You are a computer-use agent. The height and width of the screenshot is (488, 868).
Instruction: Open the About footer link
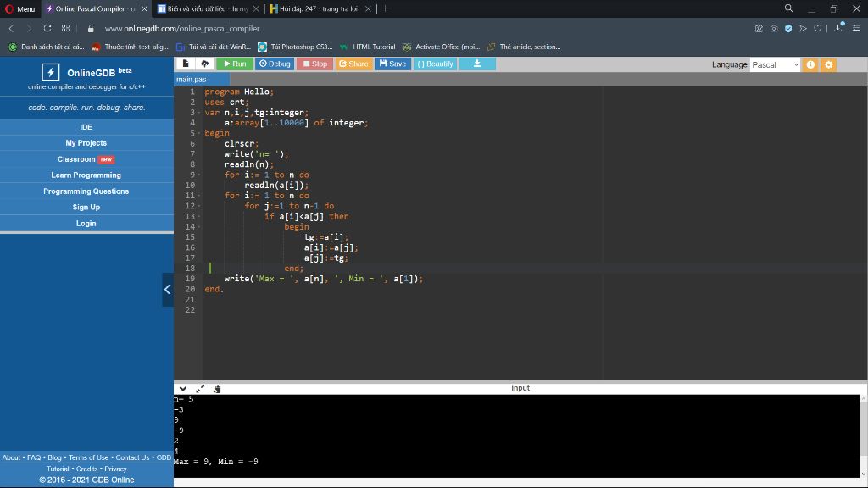[x=11, y=457]
